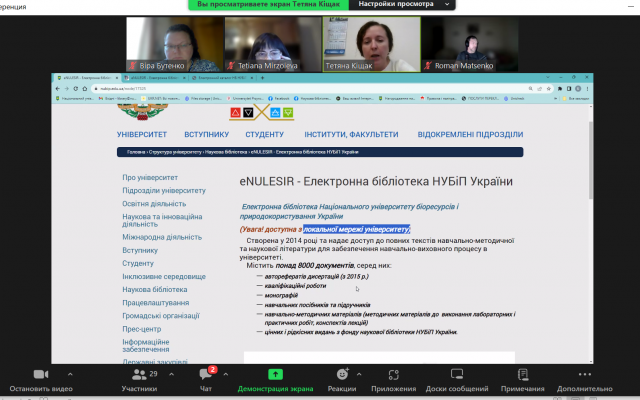Screen dimensions: 640x400
Task: Open ВІДОКРЕМЛЕНІ ПІДРОЗДІЛИ menu
Action: (470, 134)
